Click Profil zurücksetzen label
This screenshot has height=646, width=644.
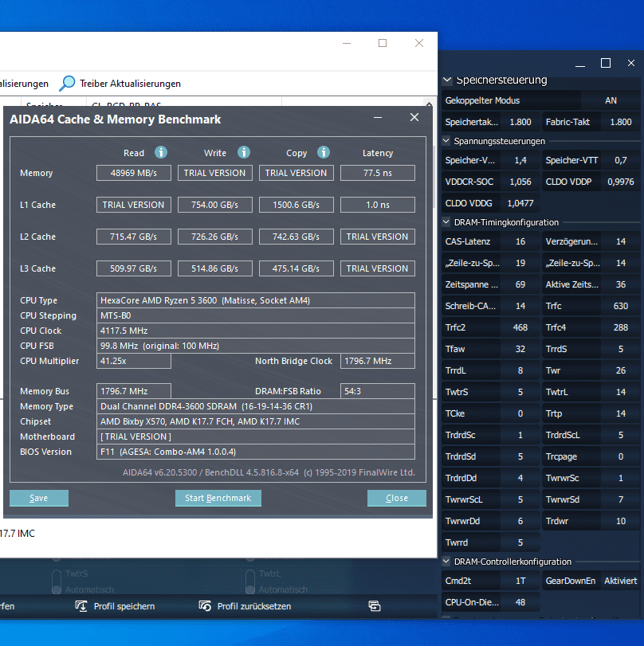254,606
